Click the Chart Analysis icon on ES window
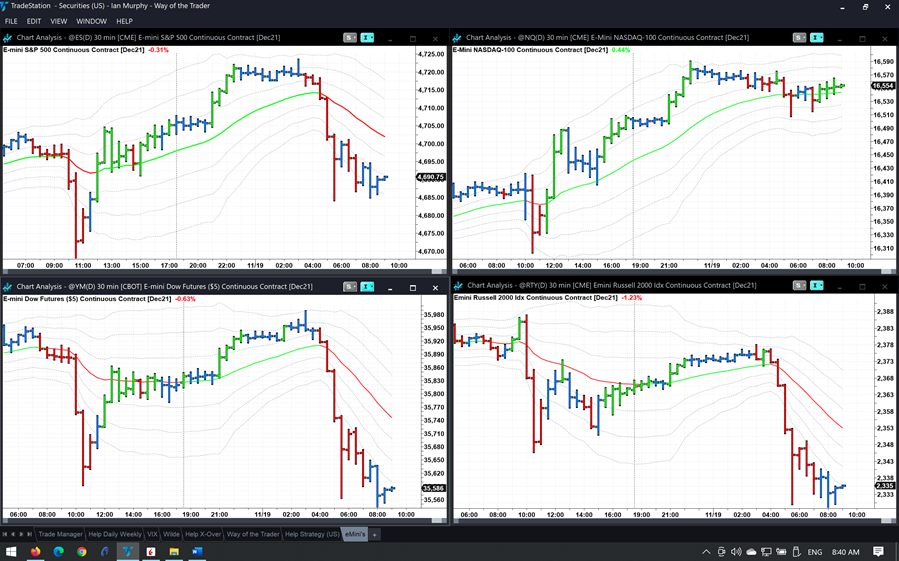Image resolution: width=899 pixels, height=561 pixels. 9,38
